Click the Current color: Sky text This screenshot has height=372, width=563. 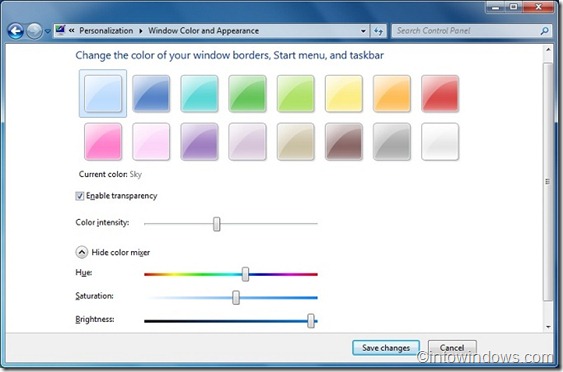click(x=110, y=175)
